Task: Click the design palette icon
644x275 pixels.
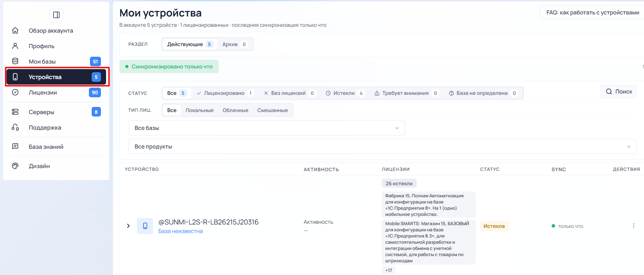Action: 15,166
